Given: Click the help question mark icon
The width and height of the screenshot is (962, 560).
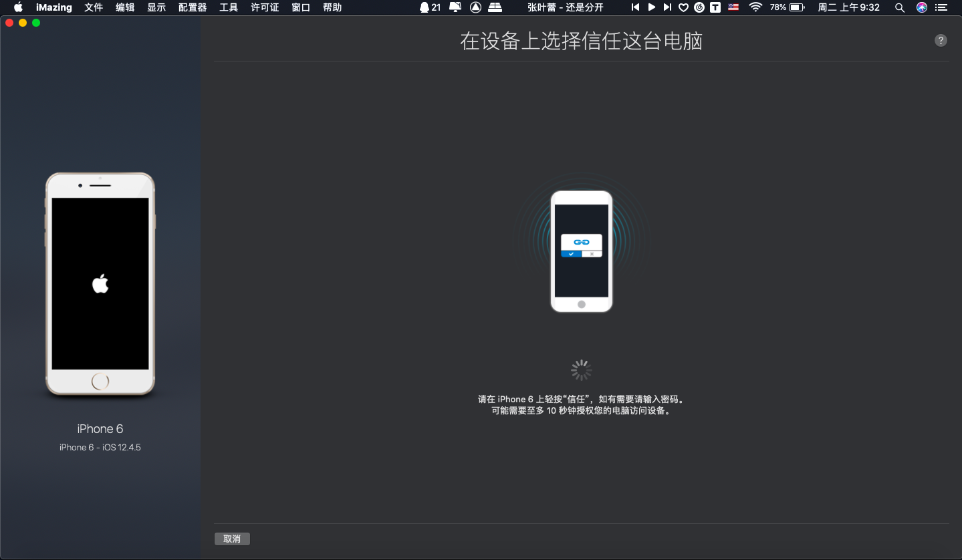Looking at the screenshot, I should point(940,40).
